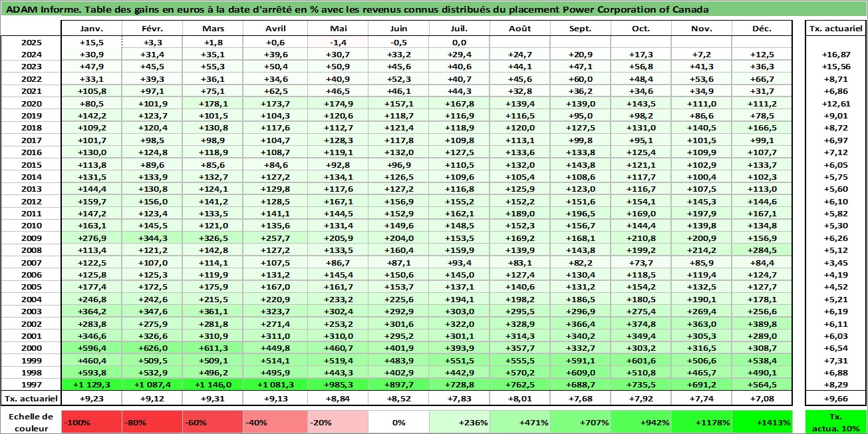
Task: Click the 'Tx. actua. 10%' green box
Action: [835, 422]
